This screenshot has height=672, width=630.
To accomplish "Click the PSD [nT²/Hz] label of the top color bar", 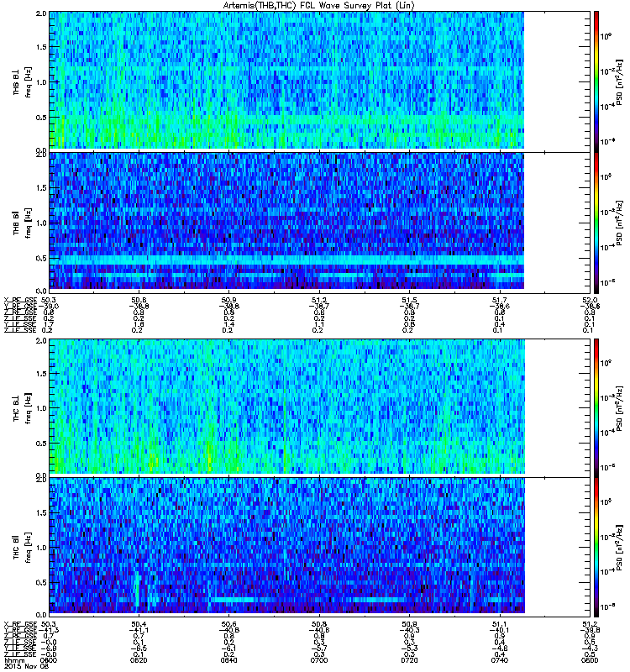I will 620,81.
